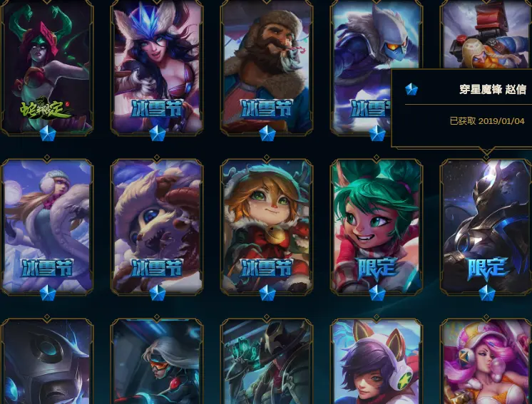
Task: Click blue gem below fluffy Gnar skin card
Action: click(x=158, y=293)
